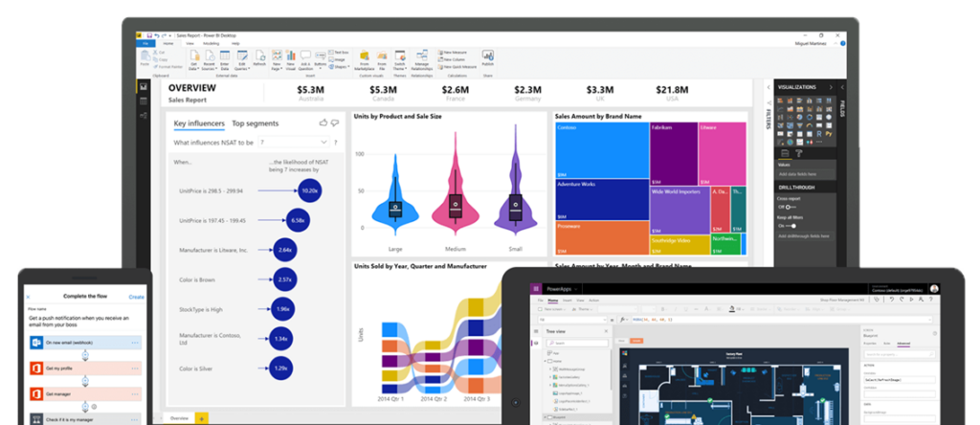
Task: Toggle the Cross-report switch
Action: click(791, 206)
